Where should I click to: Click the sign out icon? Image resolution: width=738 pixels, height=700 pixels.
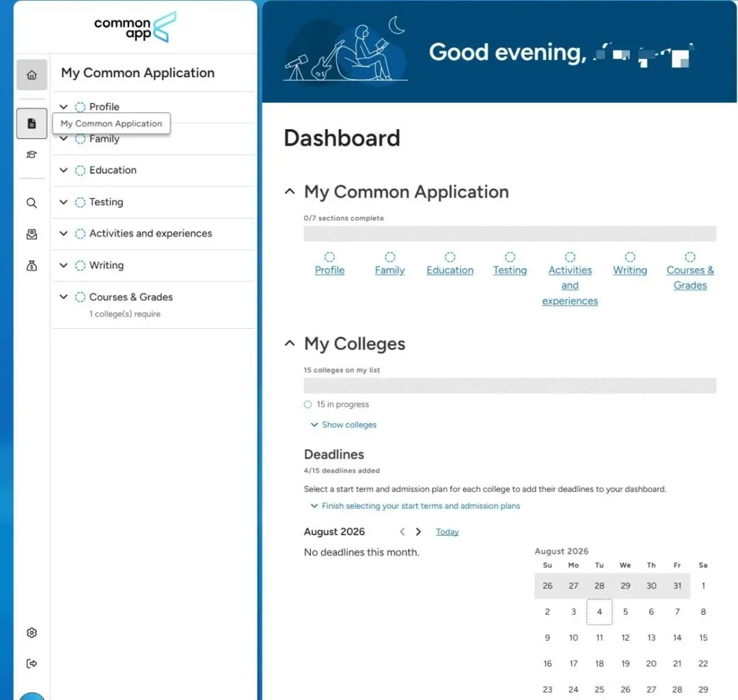click(x=31, y=663)
